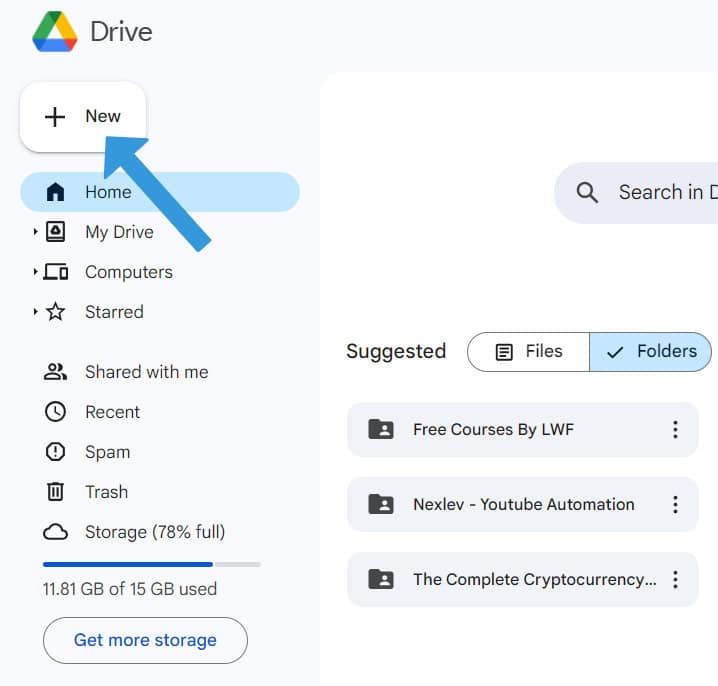Click the New button
This screenshot has height=686, width=718.
click(x=83, y=117)
